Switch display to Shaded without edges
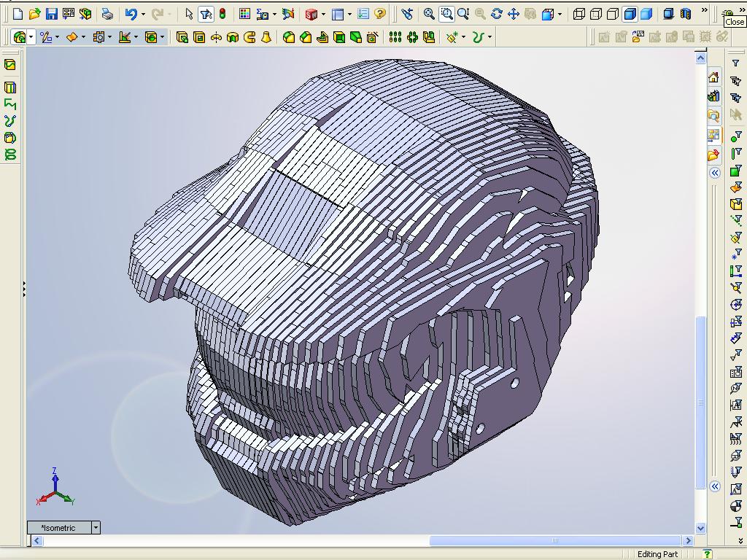747x560 pixels. pyautogui.click(x=646, y=14)
